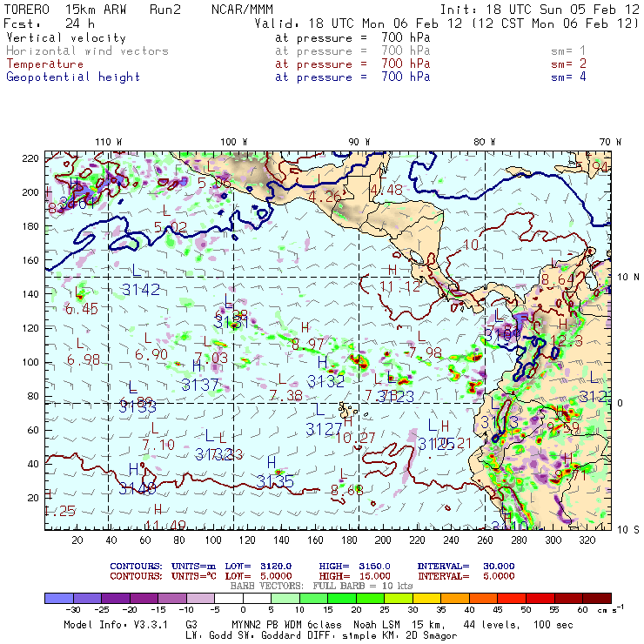
Task: Click the red "6.90" temperature value
Action: tap(151, 354)
